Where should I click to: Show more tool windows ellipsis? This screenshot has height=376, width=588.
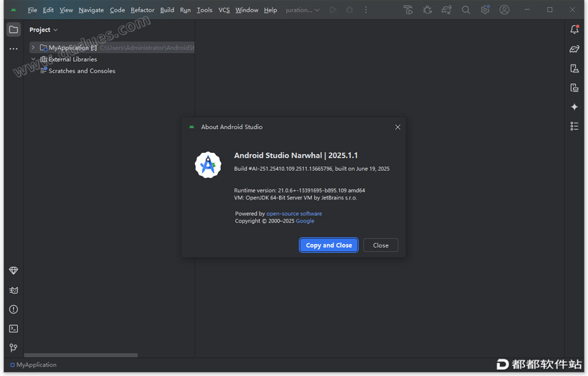tap(14, 49)
